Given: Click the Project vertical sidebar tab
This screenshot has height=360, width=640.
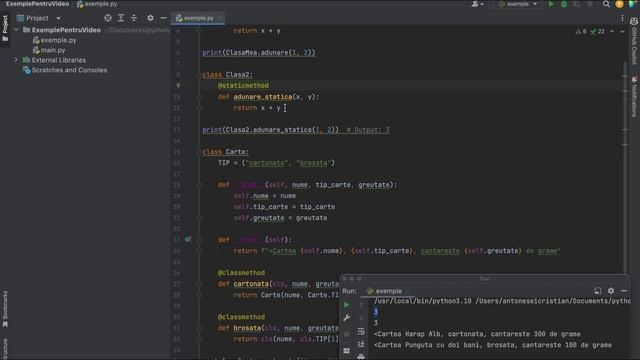Looking at the screenshot, I should point(5,28).
